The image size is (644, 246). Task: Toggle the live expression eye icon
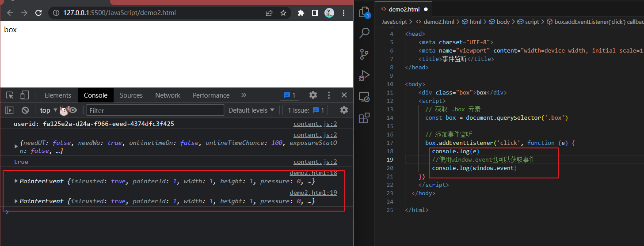pyautogui.click(x=73, y=110)
